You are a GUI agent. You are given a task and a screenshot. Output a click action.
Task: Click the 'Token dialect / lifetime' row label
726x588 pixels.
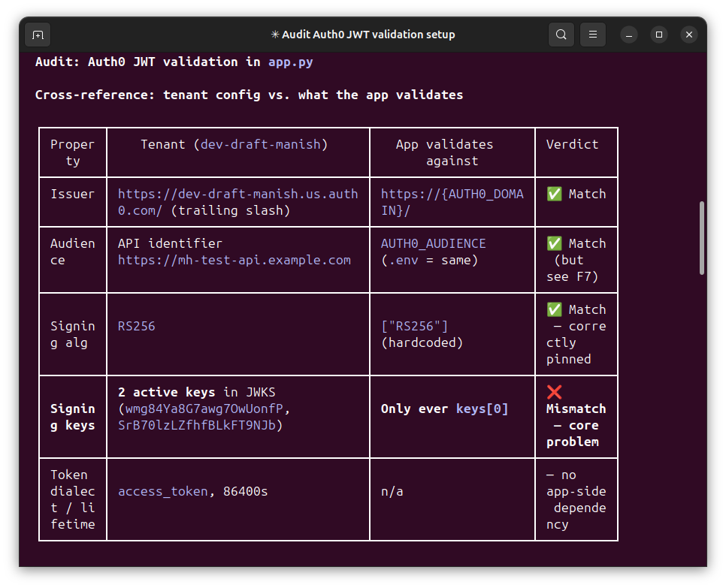[x=73, y=499]
